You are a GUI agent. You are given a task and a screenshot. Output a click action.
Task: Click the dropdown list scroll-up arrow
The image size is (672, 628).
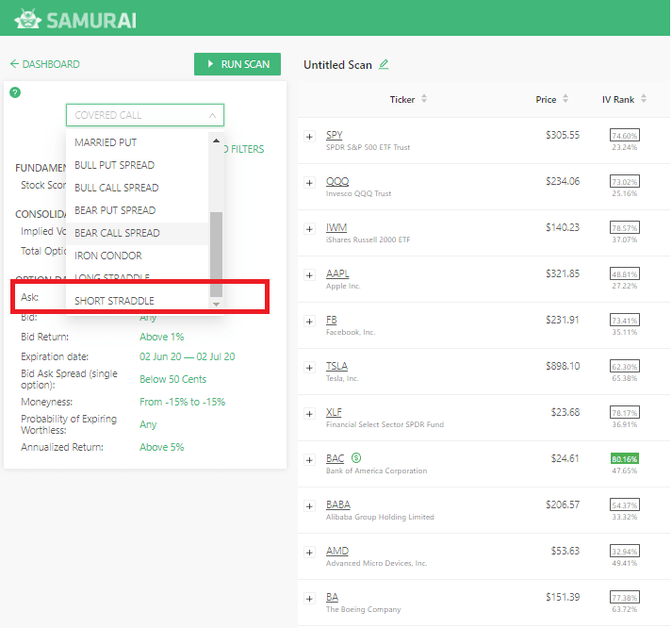(216, 140)
